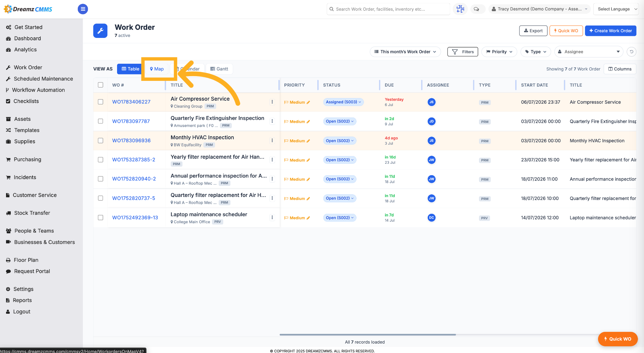
Task: Toggle the sidebar hamburger menu button
Action: tap(83, 9)
